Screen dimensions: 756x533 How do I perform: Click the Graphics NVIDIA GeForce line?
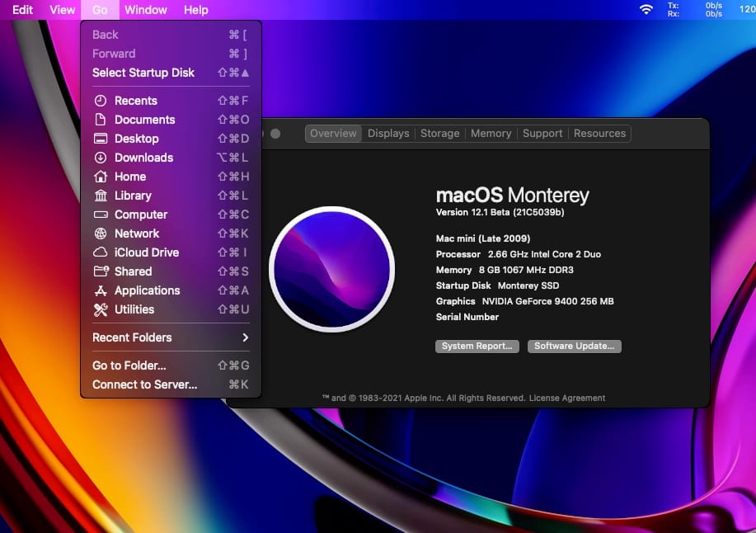pyautogui.click(x=525, y=301)
